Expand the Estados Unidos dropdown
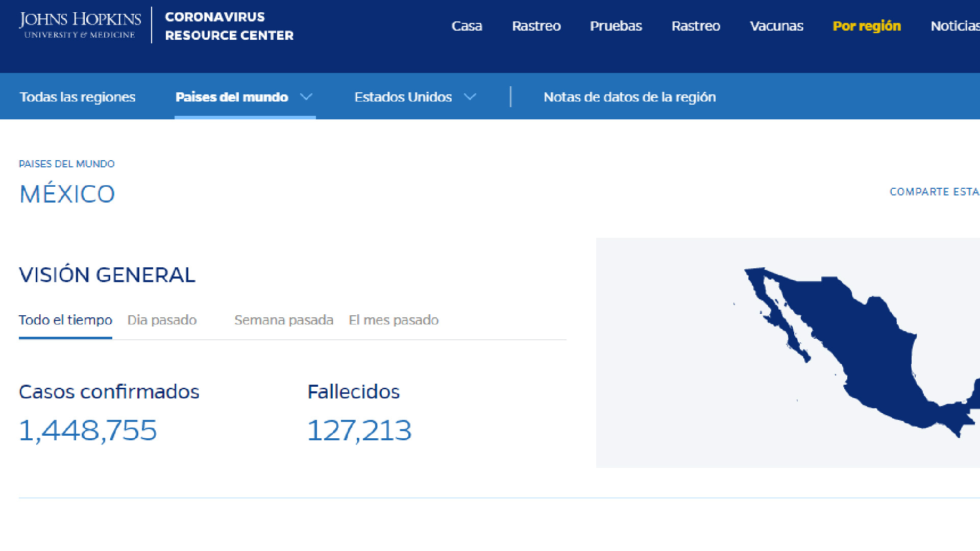 403,97
